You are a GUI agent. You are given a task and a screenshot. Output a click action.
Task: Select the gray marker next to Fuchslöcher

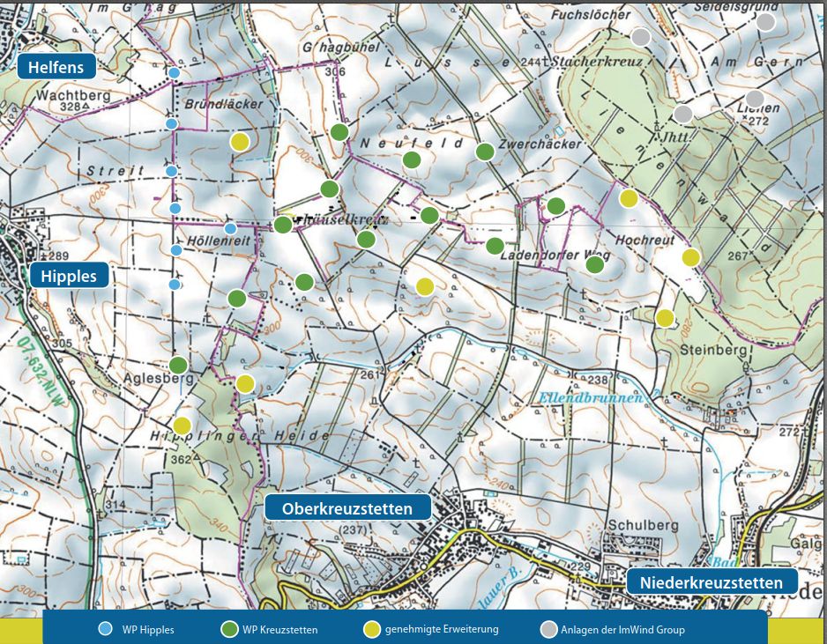click(641, 37)
